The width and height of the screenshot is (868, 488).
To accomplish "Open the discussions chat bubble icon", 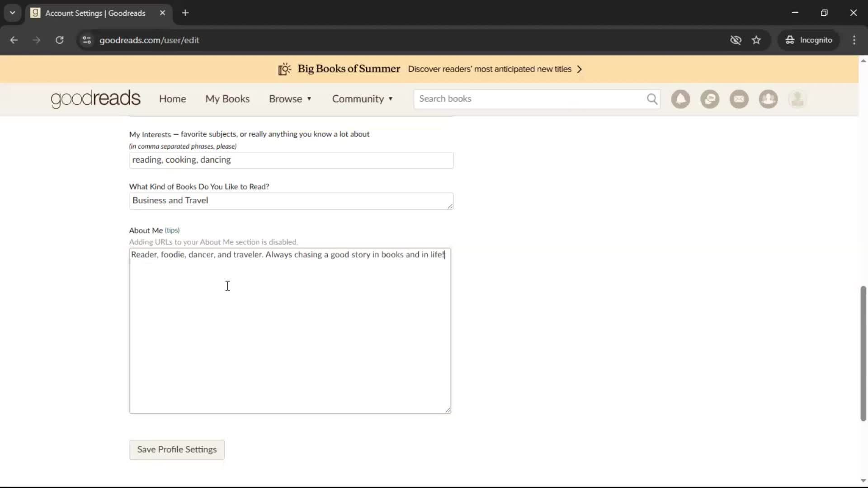I will click(710, 99).
